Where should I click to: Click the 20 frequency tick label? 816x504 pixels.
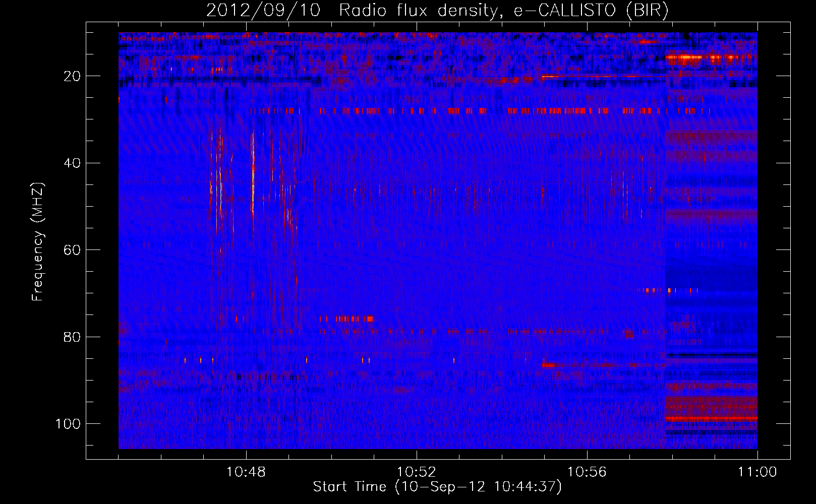pos(73,76)
